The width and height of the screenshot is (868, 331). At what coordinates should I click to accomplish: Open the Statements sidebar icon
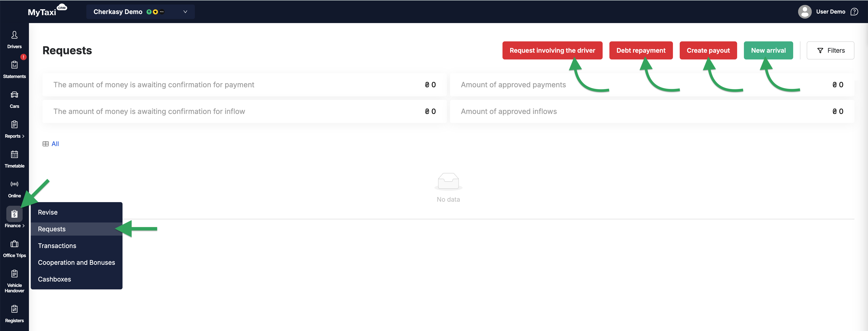(14, 65)
